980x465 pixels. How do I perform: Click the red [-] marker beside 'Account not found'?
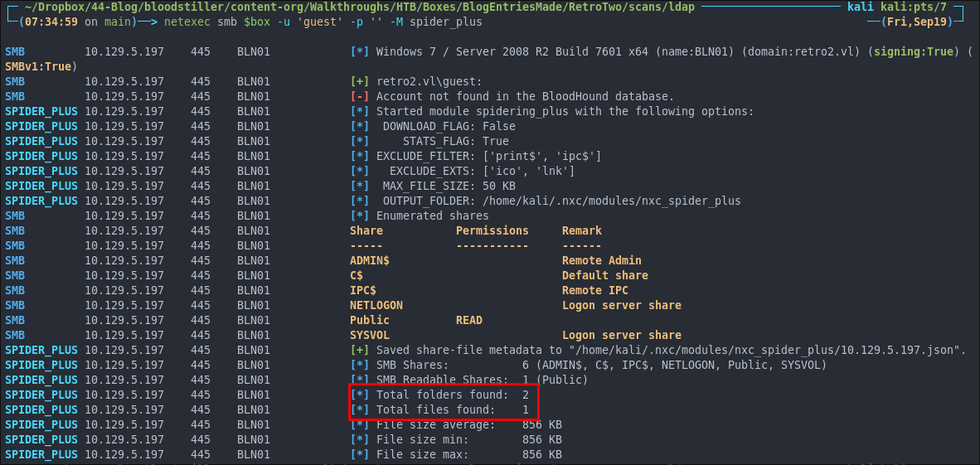click(x=360, y=96)
